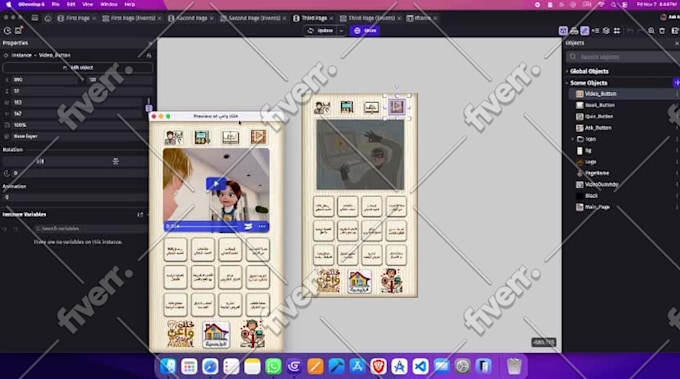Close the Third Page tab
This screenshot has height=379, width=680.
coord(331,18)
